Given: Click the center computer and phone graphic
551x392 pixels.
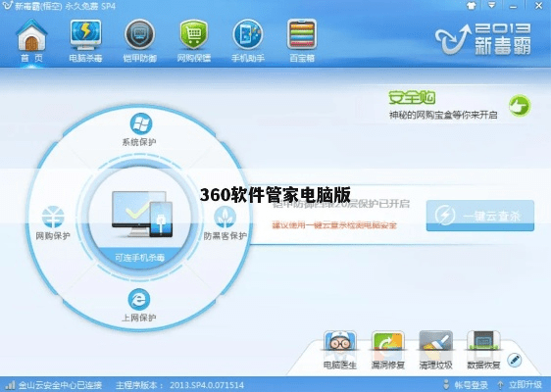Looking at the screenshot, I should pyautogui.click(x=142, y=214).
